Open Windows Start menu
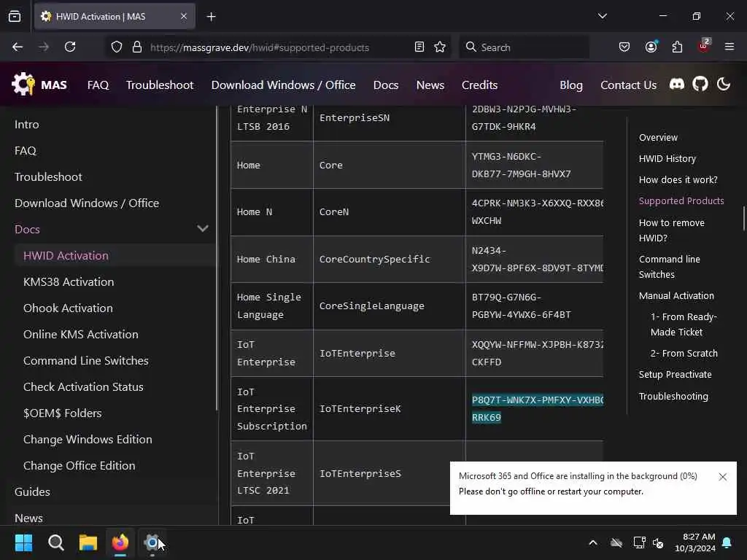The height and width of the screenshot is (560, 747). pos(23,542)
